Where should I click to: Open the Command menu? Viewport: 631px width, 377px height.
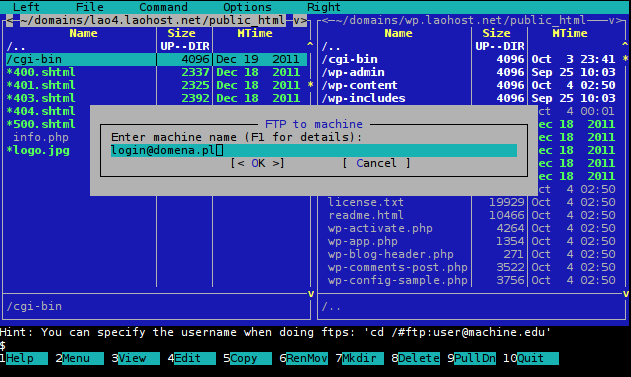pyautogui.click(x=163, y=7)
